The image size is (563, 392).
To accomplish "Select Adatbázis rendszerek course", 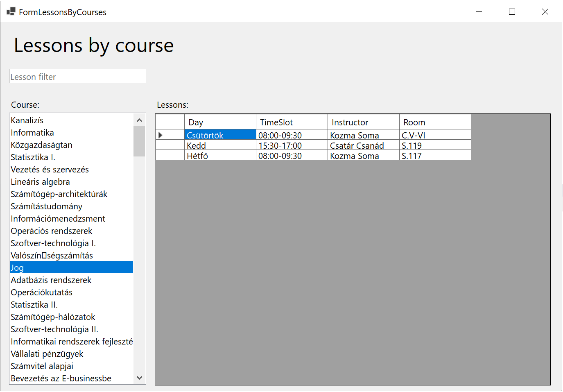I will tap(72, 280).
